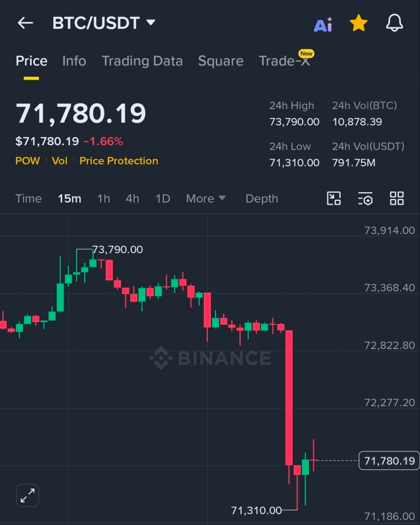The image size is (420, 525).
Task: Switch to the Info tab
Action: coord(74,61)
